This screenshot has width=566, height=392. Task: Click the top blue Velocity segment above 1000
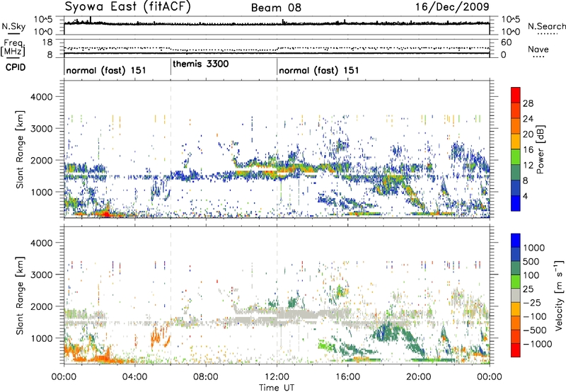coord(516,241)
